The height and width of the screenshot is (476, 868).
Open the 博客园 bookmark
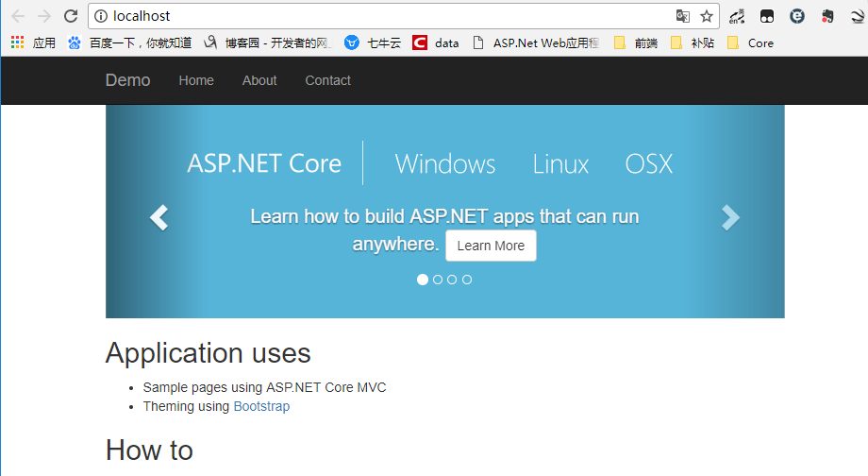[267, 42]
